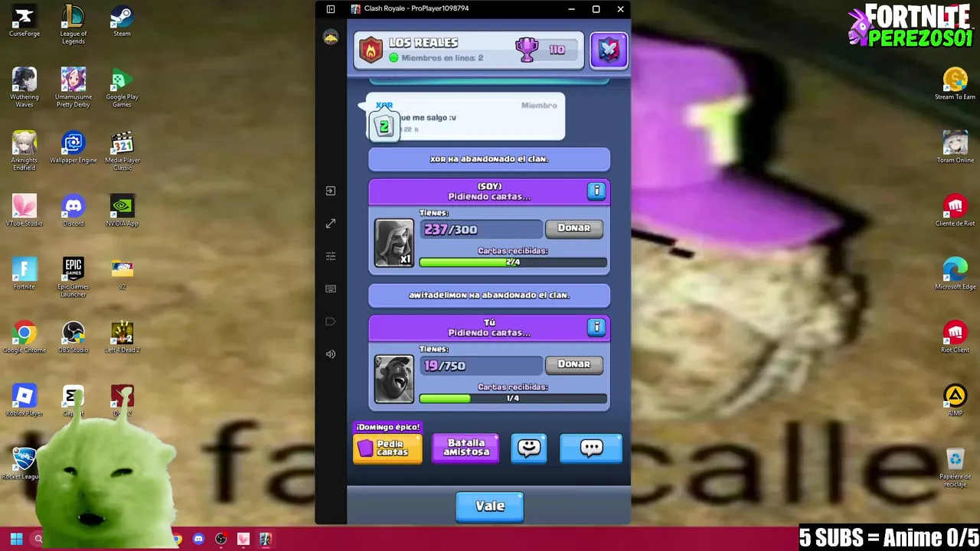Open Discord desktop shortcut
This screenshot has width=980, height=551.
coord(73,211)
